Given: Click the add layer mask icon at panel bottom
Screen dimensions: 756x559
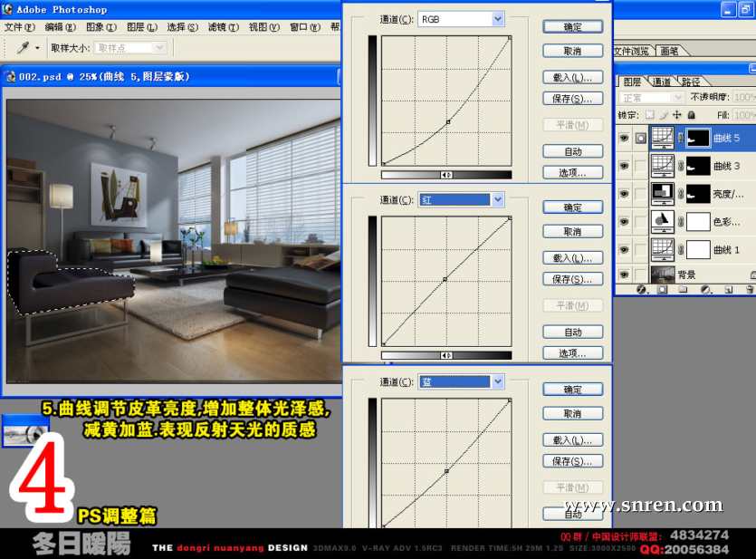Looking at the screenshot, I should (x=662, y=289).
